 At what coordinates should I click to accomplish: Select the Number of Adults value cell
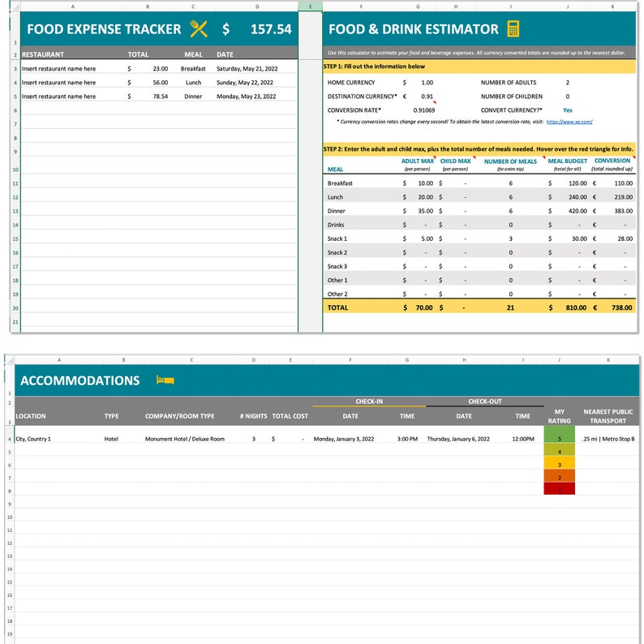click(x=567, y=83)
